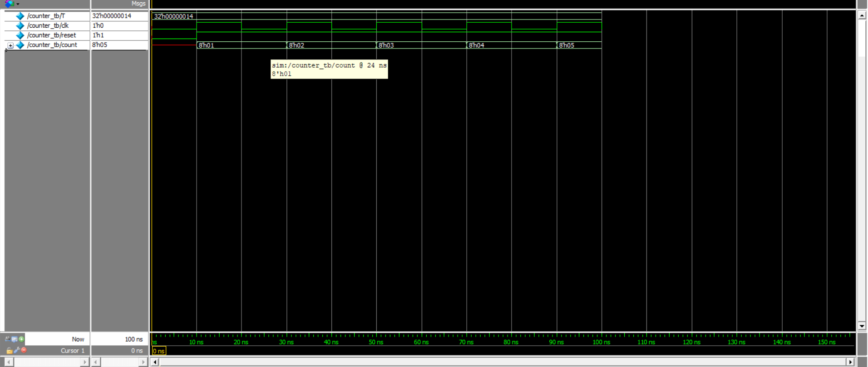Click the green insert cursor icon
This screenshot has width=868, height=367.
pos(21,339)
